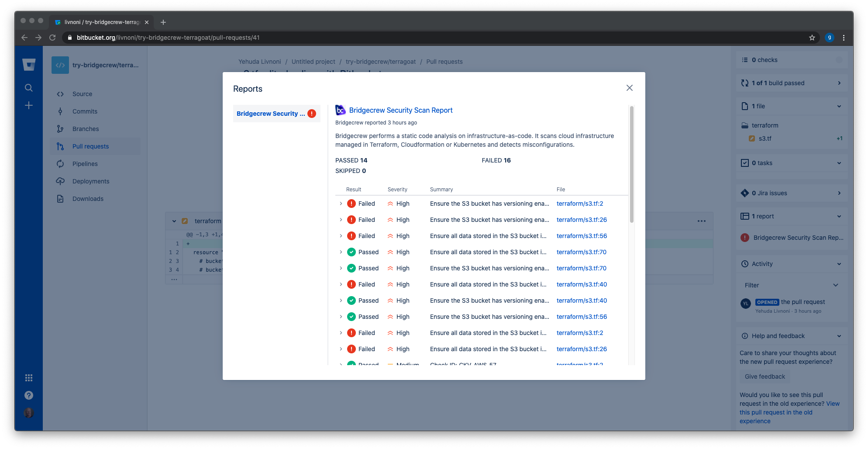The height and width of the screenshot is (449, 868).
Task: Click the s3.tf modified file icon
Action: pyautogui.click(x=752, y=138)
